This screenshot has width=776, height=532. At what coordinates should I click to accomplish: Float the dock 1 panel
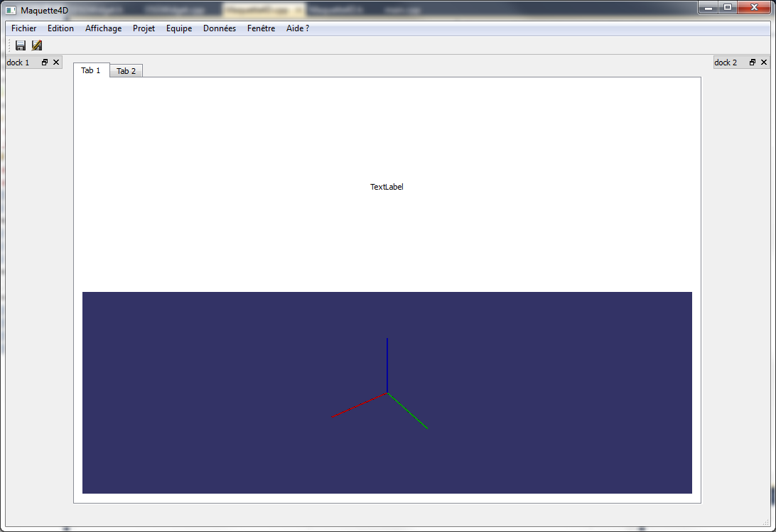pos(45,63)
